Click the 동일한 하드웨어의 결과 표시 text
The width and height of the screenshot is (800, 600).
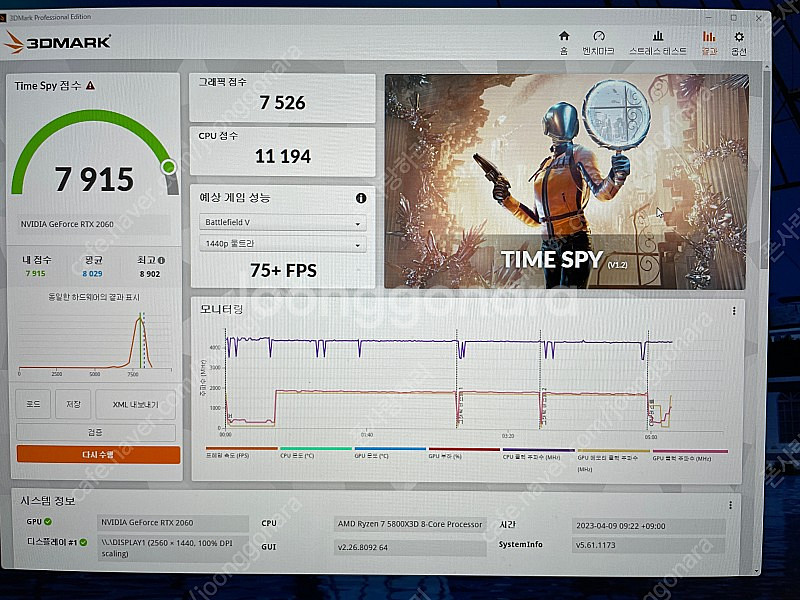pyautogui.click(x=94, y=297)
